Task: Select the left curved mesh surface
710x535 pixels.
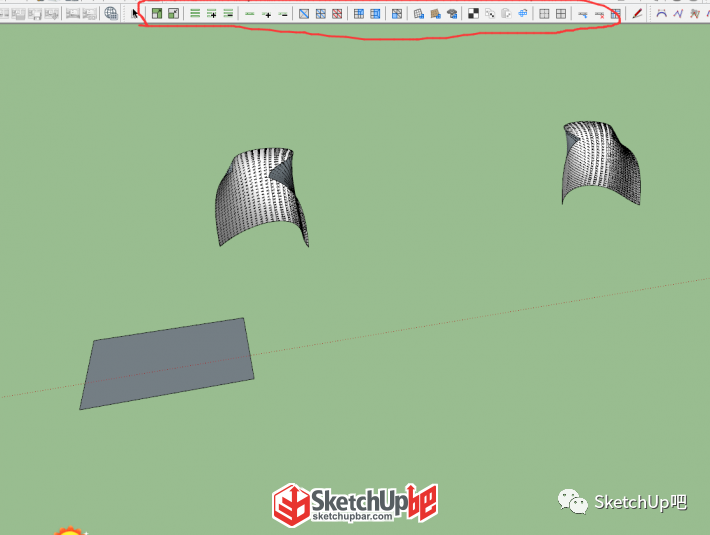Action: (x=262, y=197)
